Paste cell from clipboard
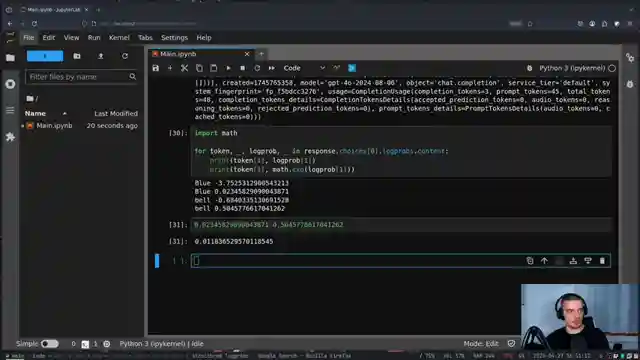 [x=213, y=68]
